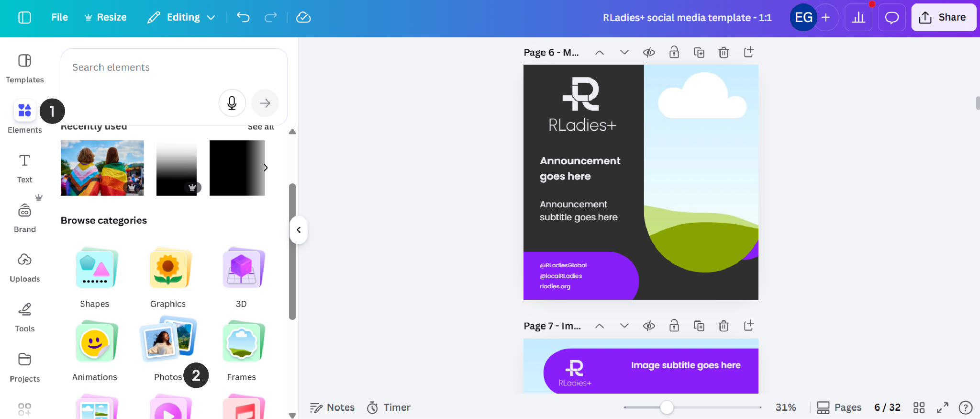Open the analytics insights chart icon
The height and width of the screenshot is (419, 980).
click(858, 18)
